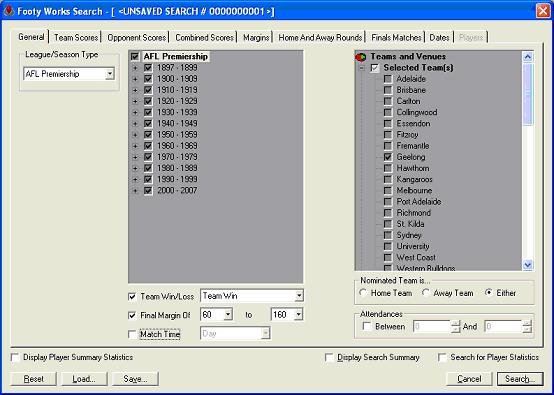Toggle the Selected Team(s) checkbox
This screenshot has height=395, width=554.
375,67
